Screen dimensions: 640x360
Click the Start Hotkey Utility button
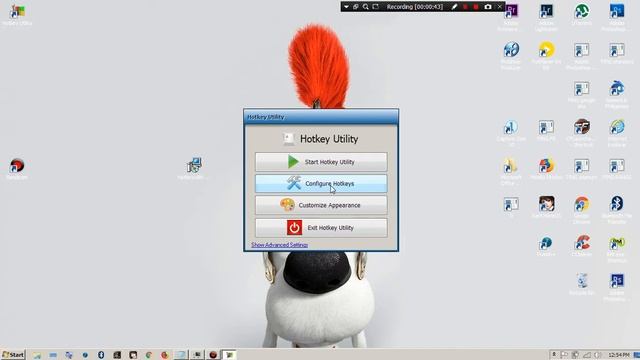[x=321, y=162]
